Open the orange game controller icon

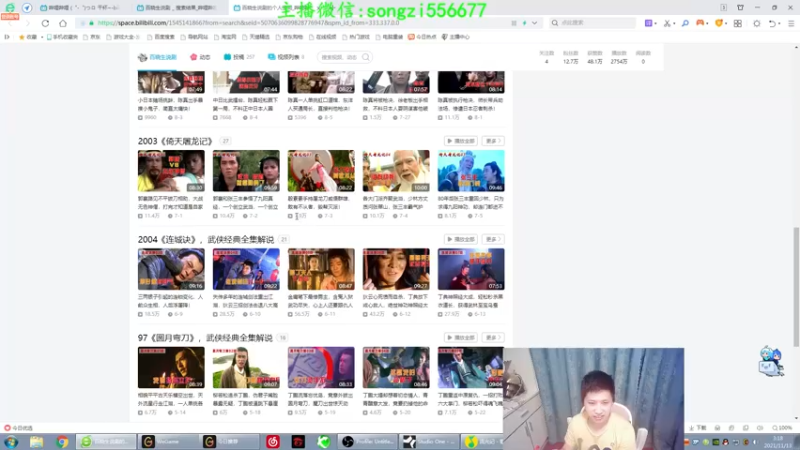pyautogui.click(x=700, y=23)
